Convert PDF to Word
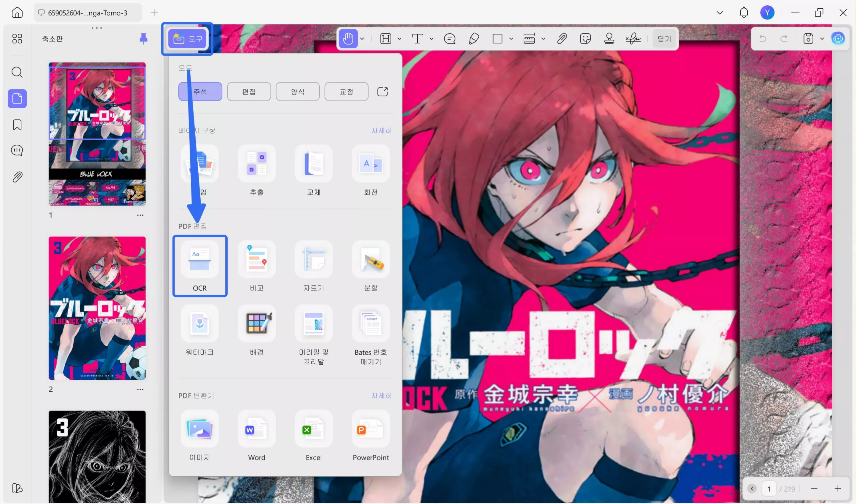The height and width of the screenshot is (504, 856). coord(256,436)
